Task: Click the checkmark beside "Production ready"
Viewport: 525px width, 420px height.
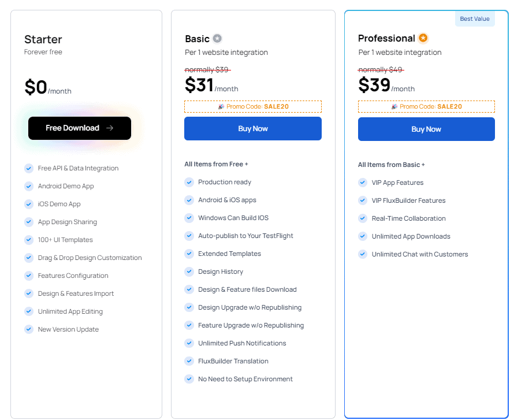Action: (189, 182)
